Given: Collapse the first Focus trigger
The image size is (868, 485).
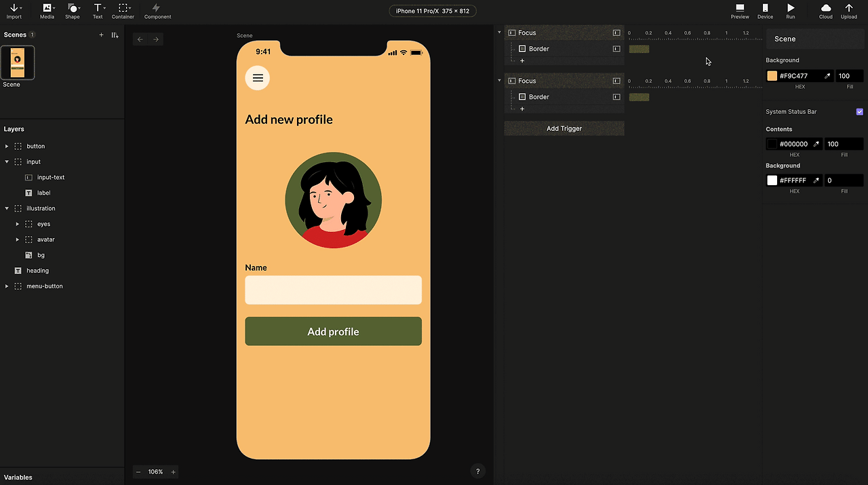Looking at the screenshot, I should pos(499,32).
